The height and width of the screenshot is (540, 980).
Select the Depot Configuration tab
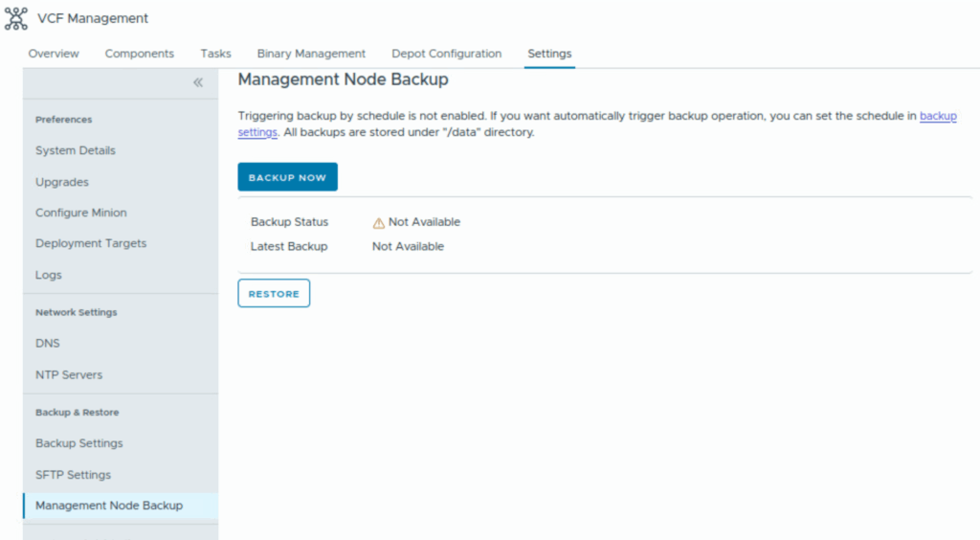click(446, 54)
